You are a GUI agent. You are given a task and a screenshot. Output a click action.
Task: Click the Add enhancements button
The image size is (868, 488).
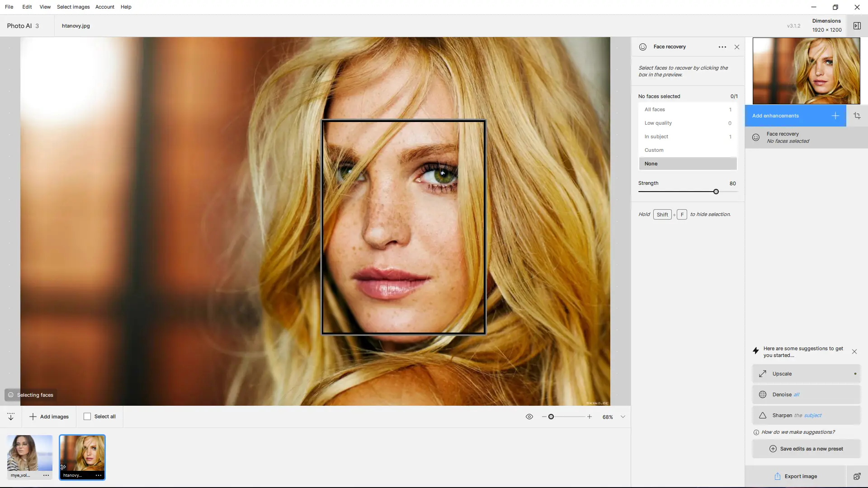pyautogui.click(x=795, y=116)
